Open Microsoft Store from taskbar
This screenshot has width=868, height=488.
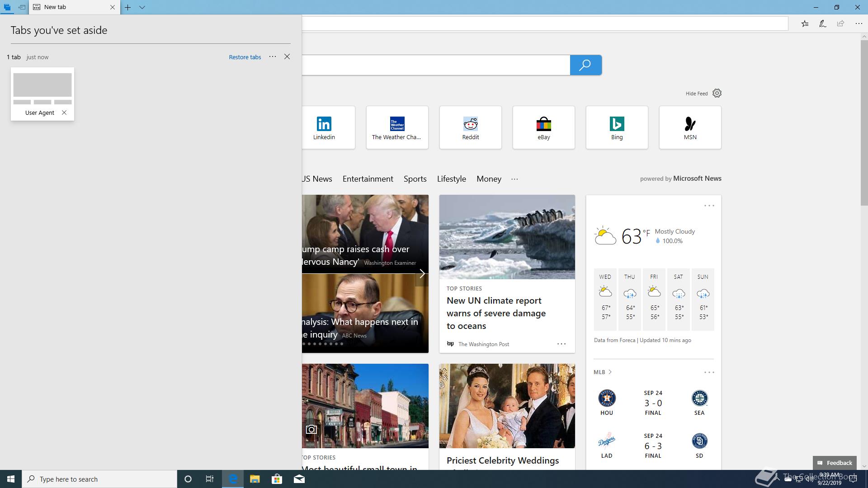point(277,479)
